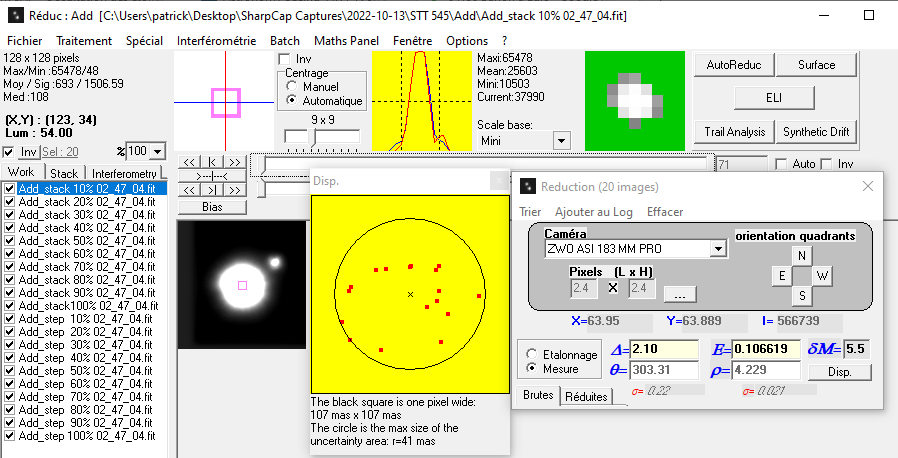Open the Caméra ZWO ASI dropdown
Screen dimensions: 898x458
(717, 249)
